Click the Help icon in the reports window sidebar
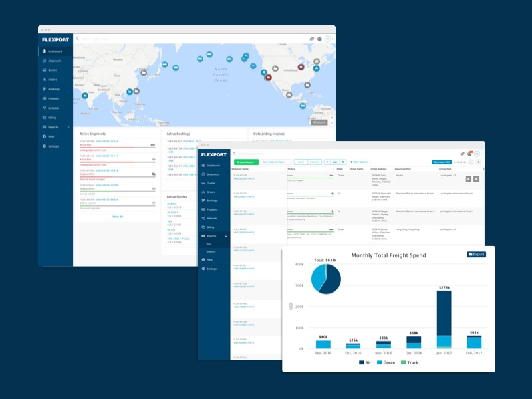Screen dimensions: 532x399 coord(203,259)
